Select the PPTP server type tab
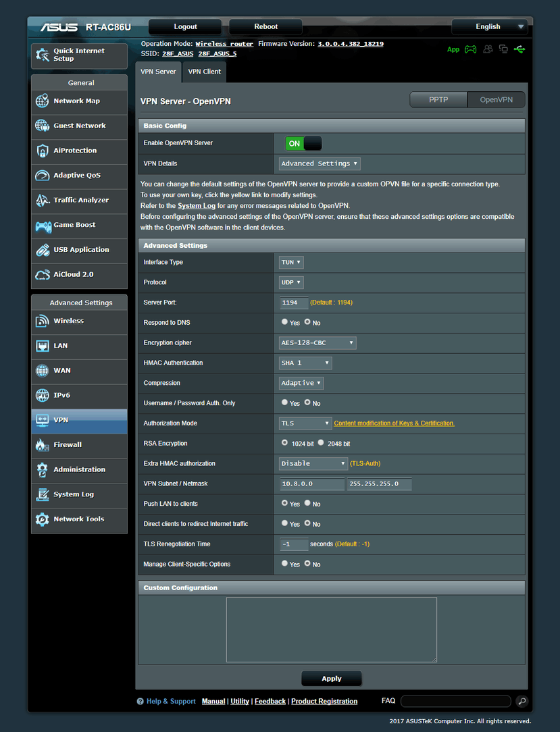The width and height of the screenshot is (560, 732). (438, 99)
